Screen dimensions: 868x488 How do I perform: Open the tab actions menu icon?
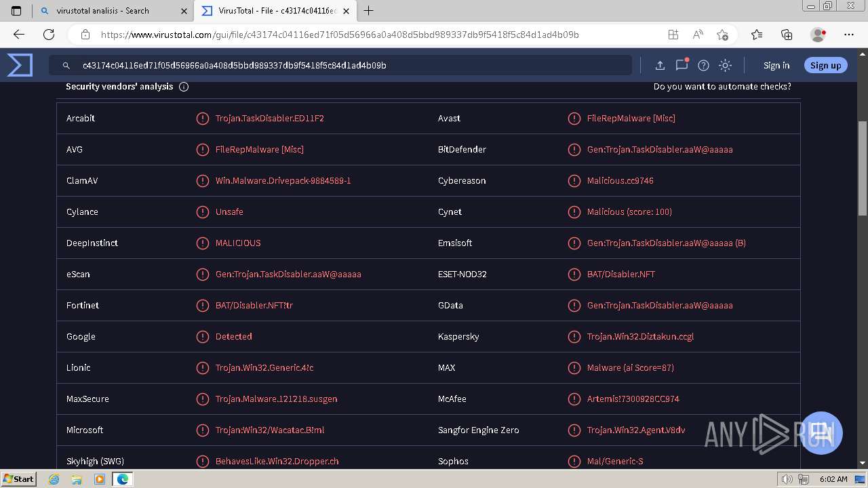(x=16, y=11)
